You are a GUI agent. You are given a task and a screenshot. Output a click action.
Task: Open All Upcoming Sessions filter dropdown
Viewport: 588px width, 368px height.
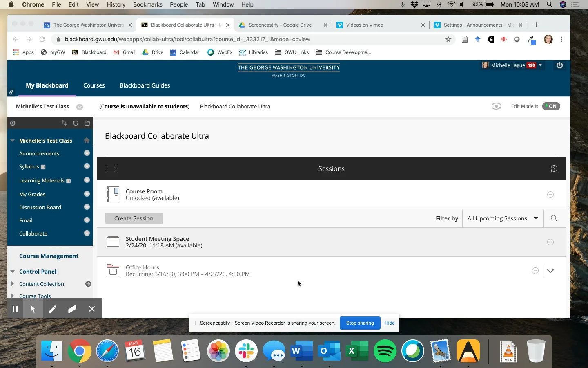click(x=503, y=218)
